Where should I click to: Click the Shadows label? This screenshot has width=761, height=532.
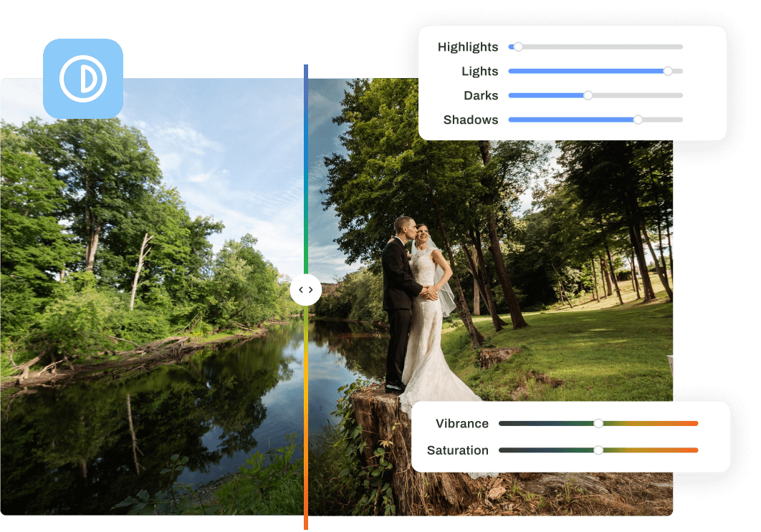(x=471, y=120)
